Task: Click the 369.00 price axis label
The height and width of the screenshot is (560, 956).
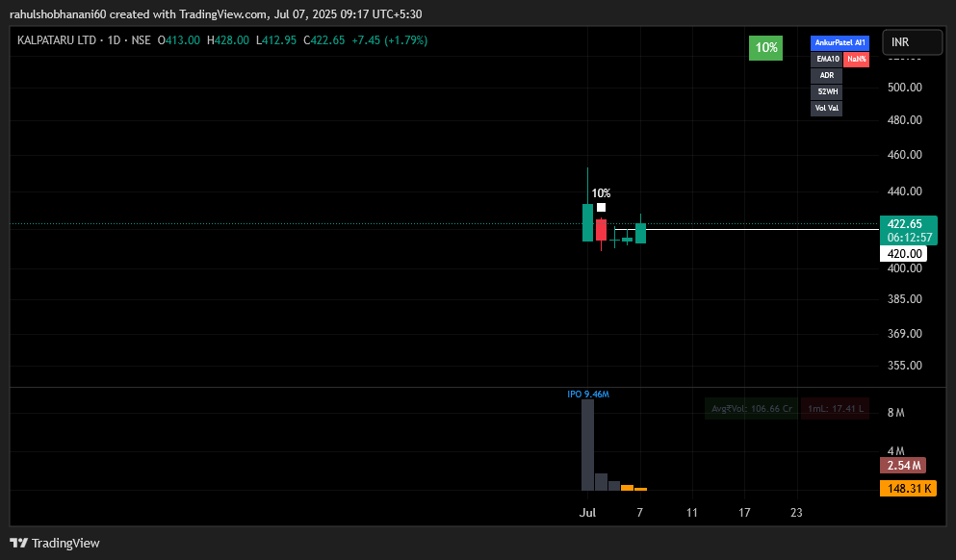Action: (x=905, y=334)
